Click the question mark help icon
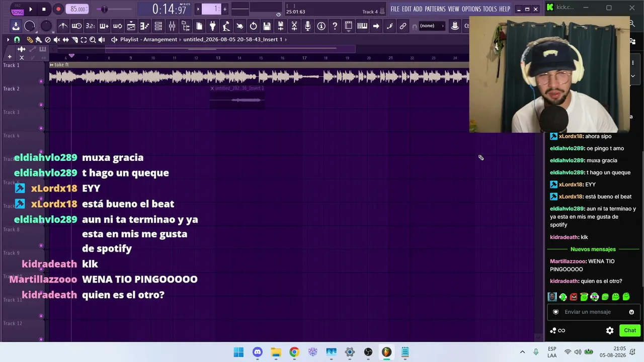644x362 pixels. tap(335, 26)
